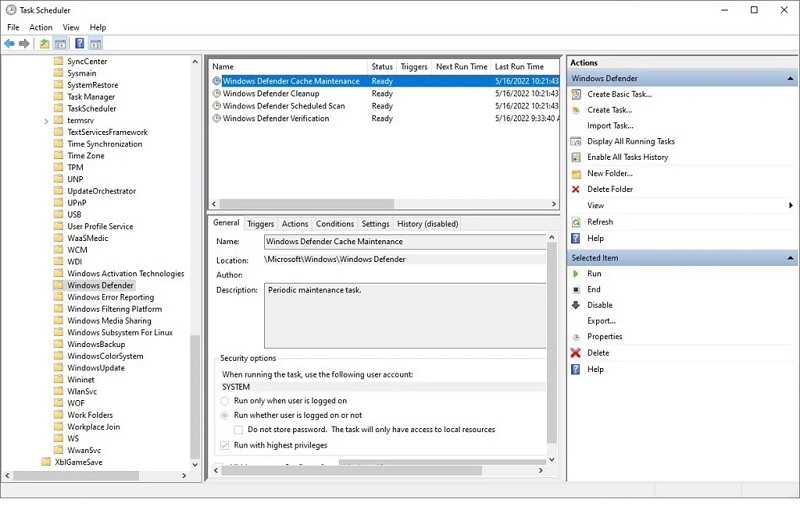Click the folder tree vertical scrollbar thumb

195,397
